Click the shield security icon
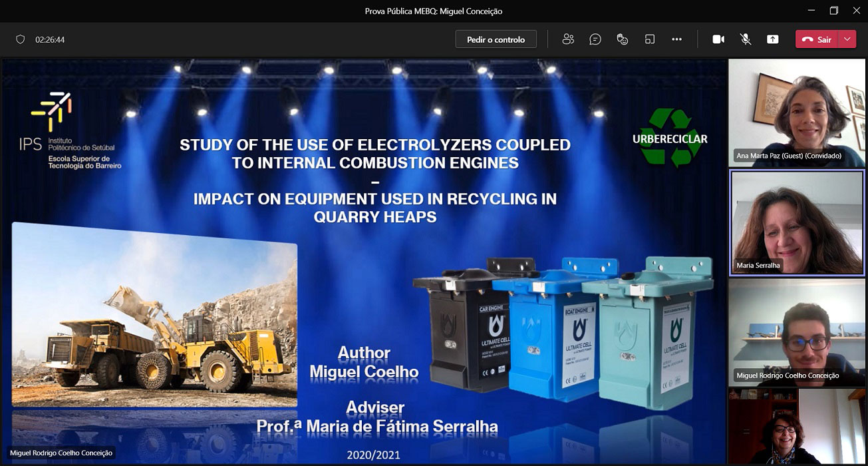 click(20, 39)
